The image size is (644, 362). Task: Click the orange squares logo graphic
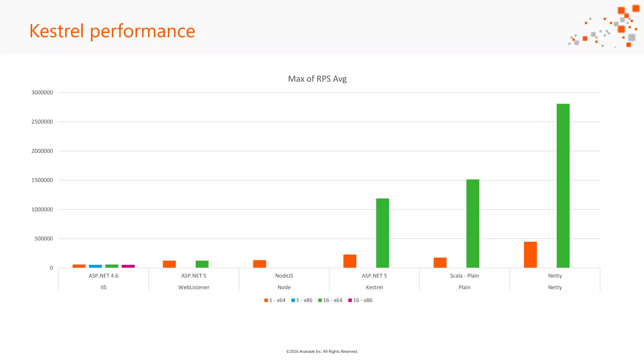pos(604,26)
